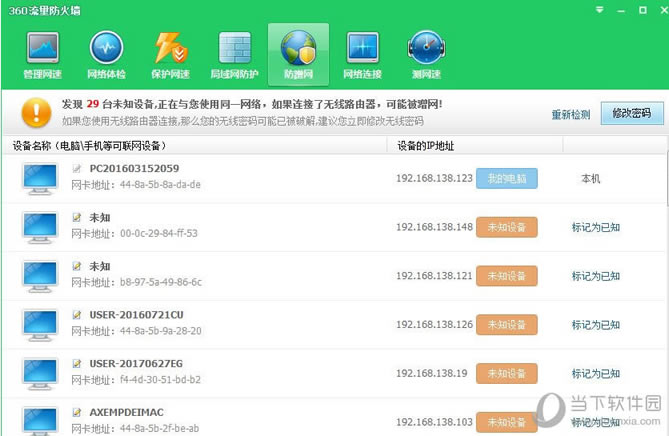Image resolution: width=669 pixels, height=436 pixels.
Task: Click MAC address 44-8a-5b-9a-28-20
Action: (x=160, y=331)
